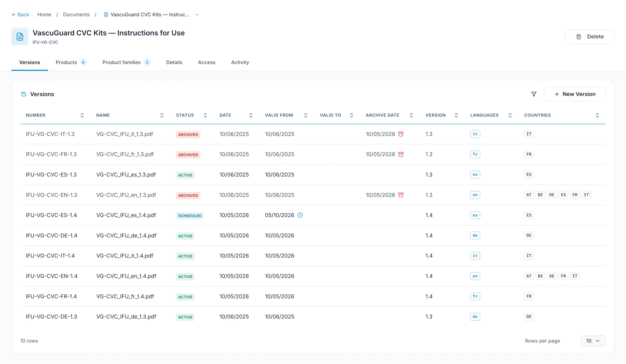This screenshot has width=626, height=364.
Task: Sort by Number column sort icon
Action: pos(82,115)
